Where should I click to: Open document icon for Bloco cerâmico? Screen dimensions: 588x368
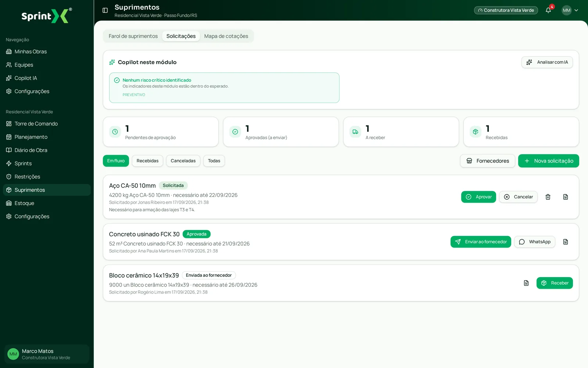(526, 283)
